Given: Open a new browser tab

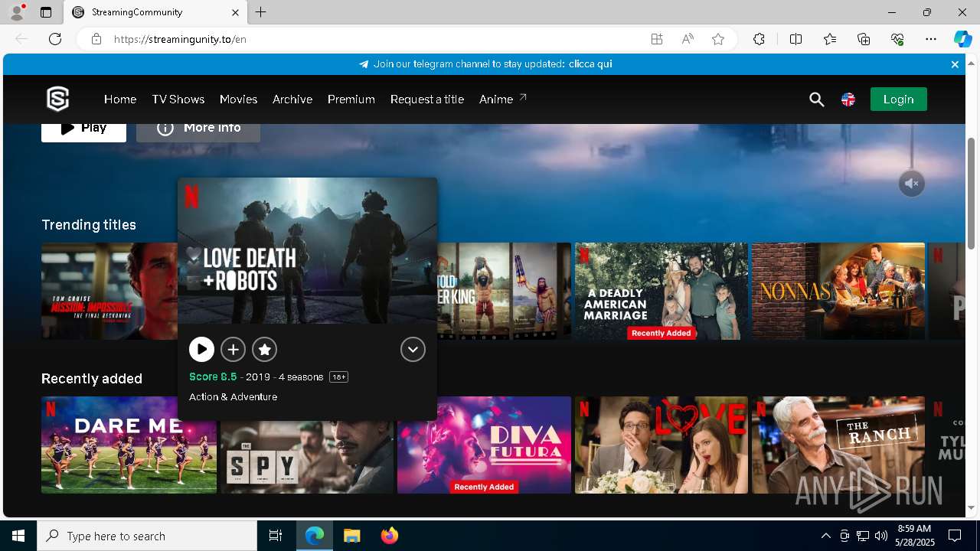Looking at the screenshot, I should (261, 12).
